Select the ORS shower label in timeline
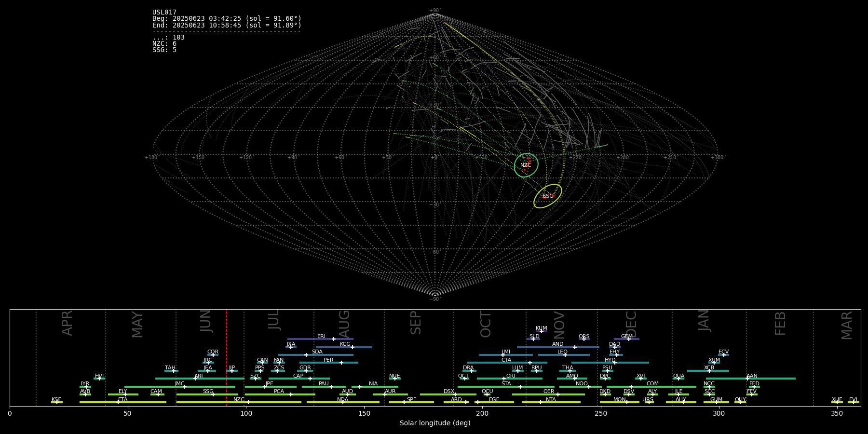 584,336
